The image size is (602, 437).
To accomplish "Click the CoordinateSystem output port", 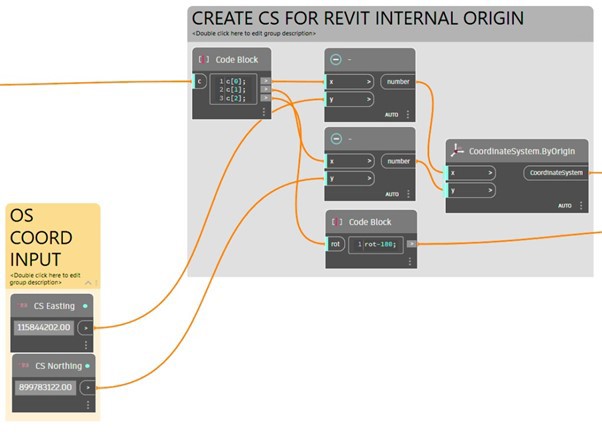I will [556, 173].
